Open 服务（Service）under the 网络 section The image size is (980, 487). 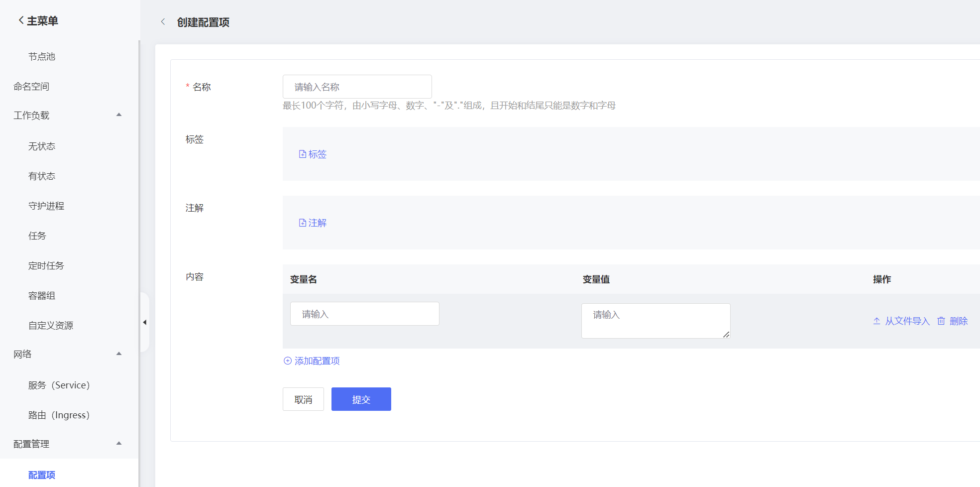pos(59,385)
